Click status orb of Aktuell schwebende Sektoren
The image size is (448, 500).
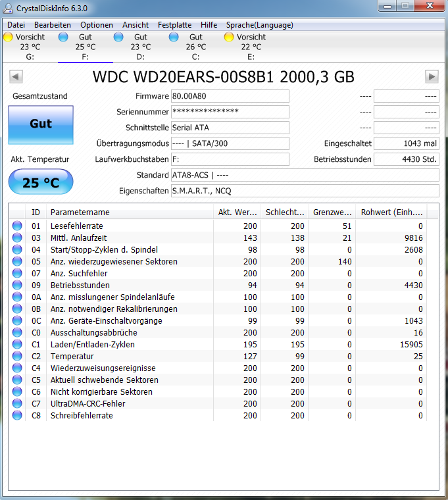coord(17,380)
